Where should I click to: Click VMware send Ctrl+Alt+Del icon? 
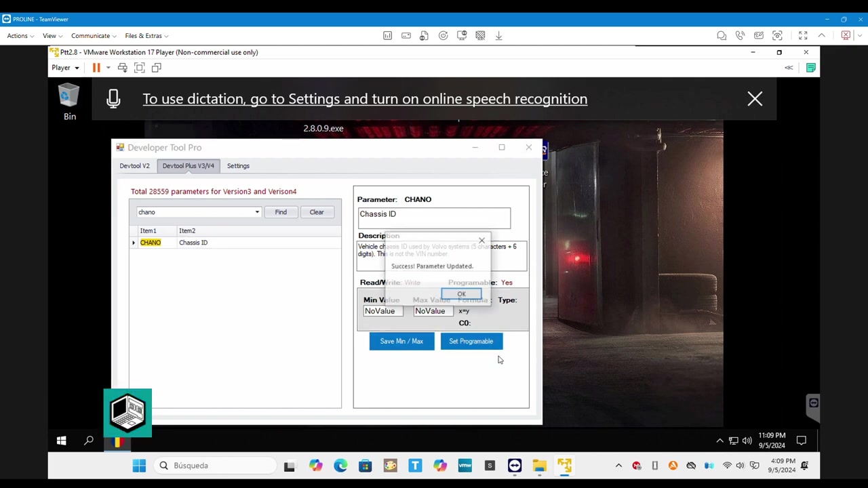click(122, 68)
